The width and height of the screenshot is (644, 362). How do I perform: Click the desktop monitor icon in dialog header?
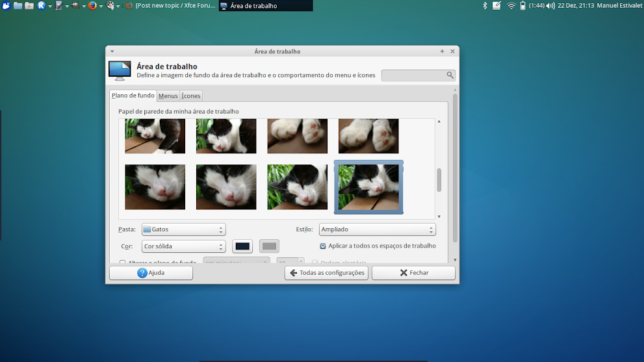coord(120,71)
